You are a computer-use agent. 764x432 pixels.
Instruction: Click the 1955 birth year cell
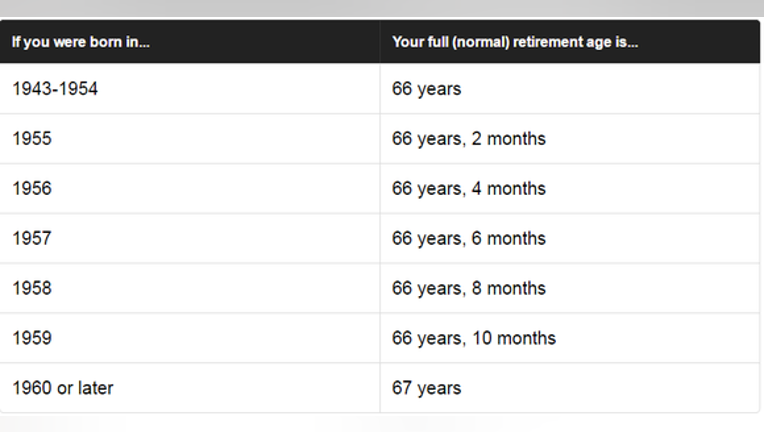(190, 139)
